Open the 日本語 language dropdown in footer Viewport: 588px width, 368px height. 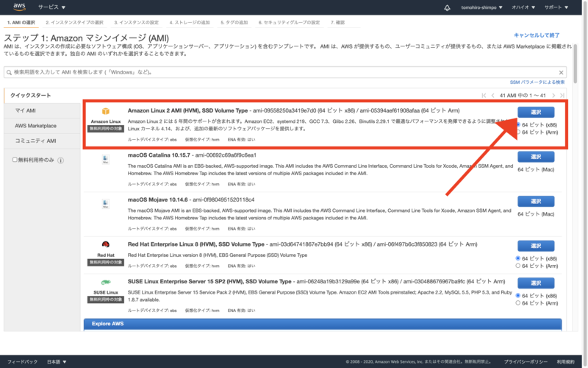[x=57, y=361]
